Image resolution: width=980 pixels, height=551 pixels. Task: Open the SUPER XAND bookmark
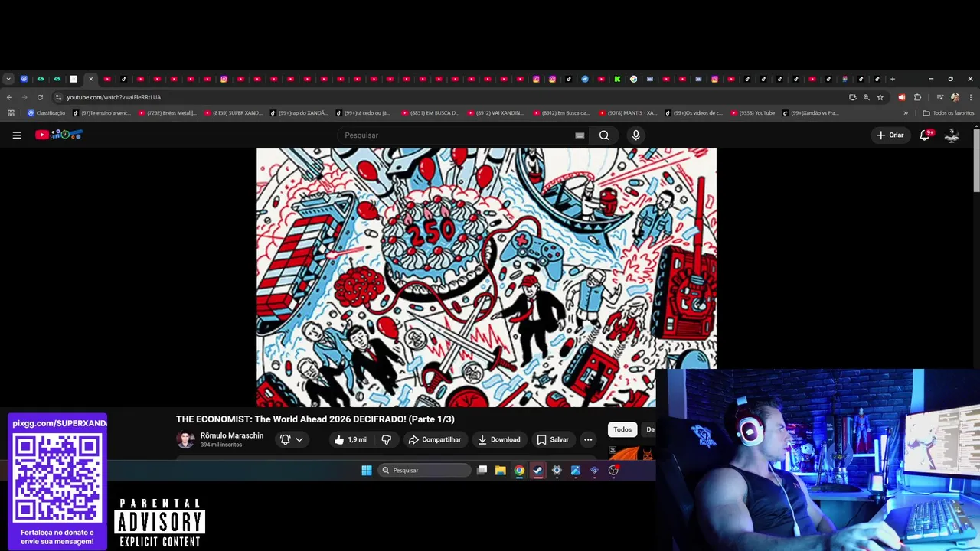234,113
